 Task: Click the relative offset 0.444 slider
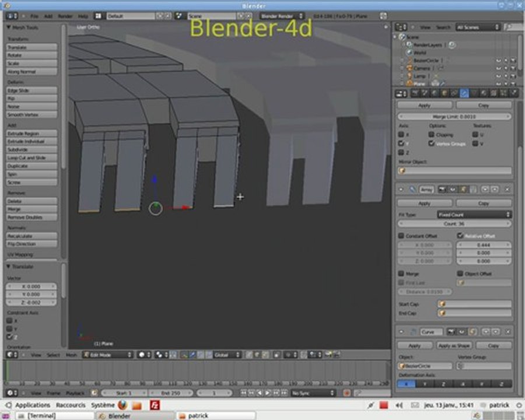[484, 245]
